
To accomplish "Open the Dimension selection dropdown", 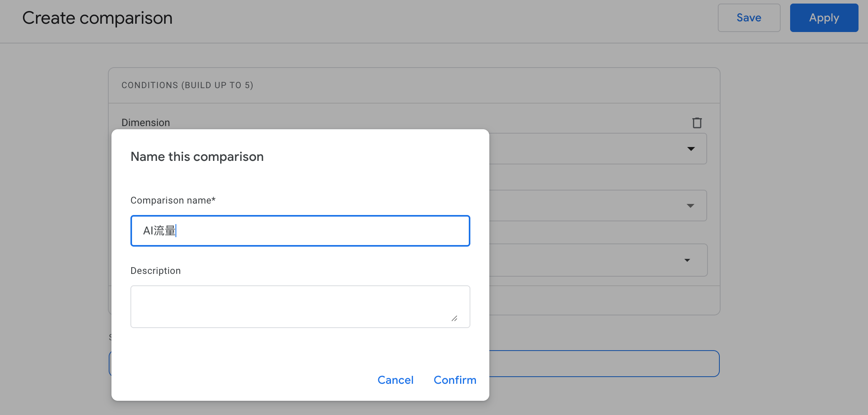I will pyautogui.click(x=691, y=149).
